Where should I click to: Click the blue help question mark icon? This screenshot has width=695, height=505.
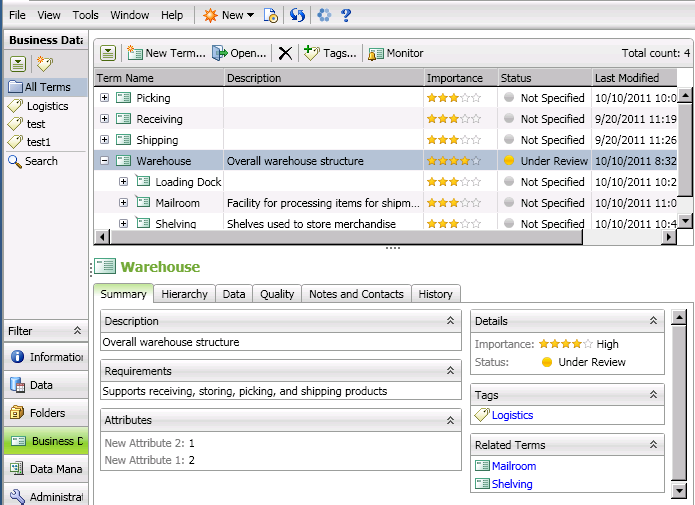(x=346, y=15)
